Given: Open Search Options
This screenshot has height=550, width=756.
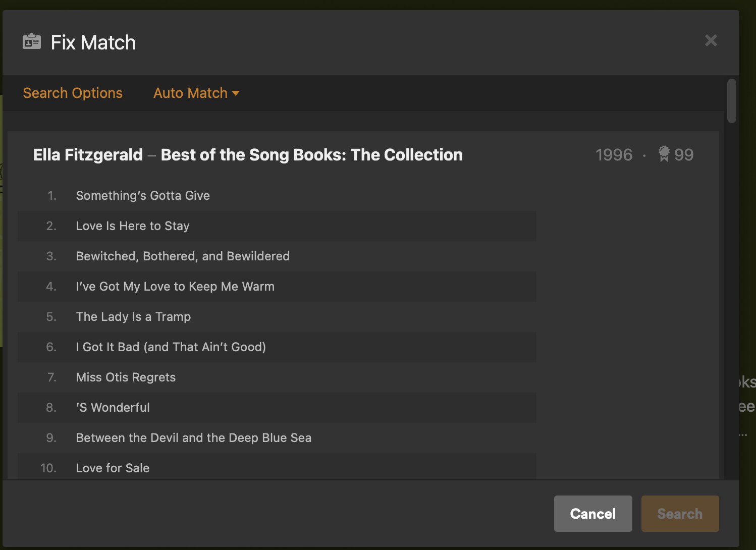Looking at the screenshot, I should pyautogui.click(x=73, y=93).
